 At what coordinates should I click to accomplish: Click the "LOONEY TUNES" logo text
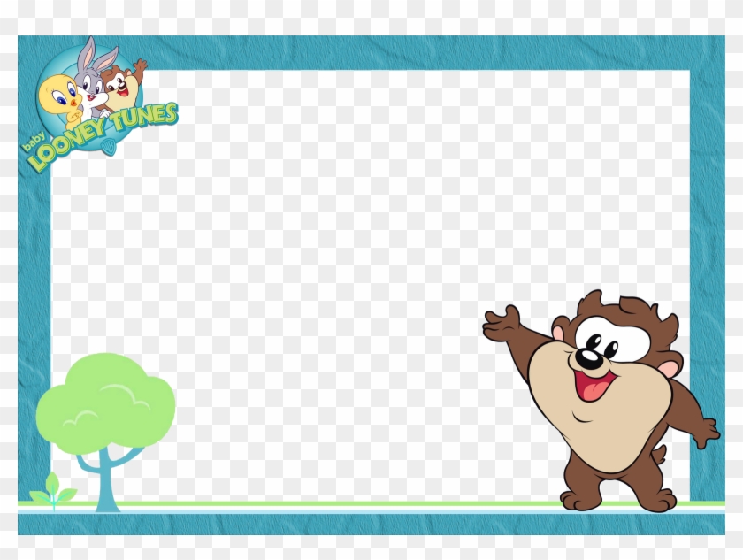103,136
